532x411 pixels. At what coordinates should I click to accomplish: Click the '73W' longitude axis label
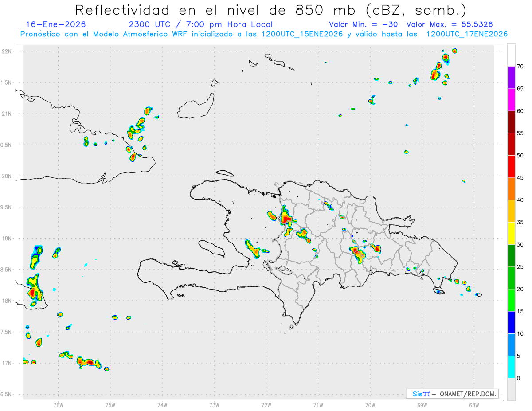click(x=214, y=404)
